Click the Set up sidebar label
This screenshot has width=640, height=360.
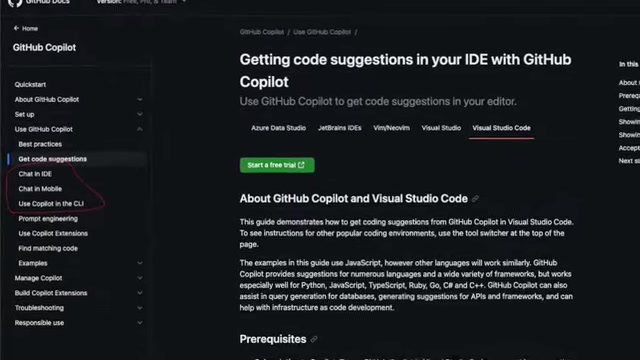24,115
